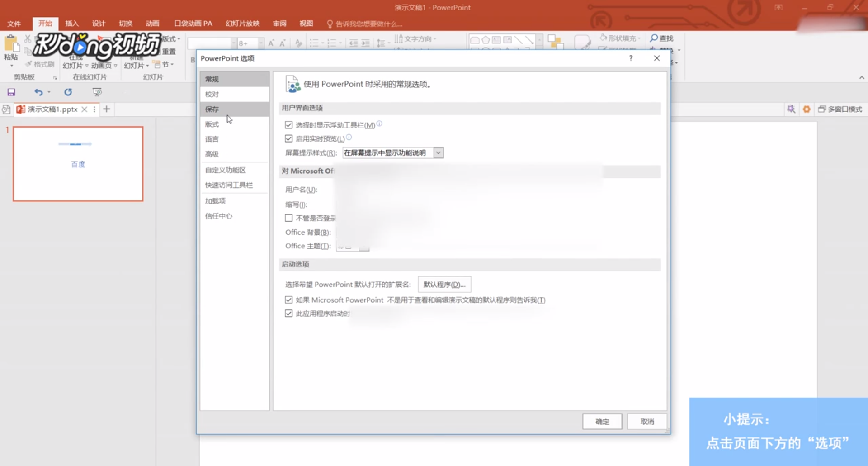Open the font size dropdown in ribbon
Image resolution: width=868 pixels, height=466 pixels.
point(261,43)
